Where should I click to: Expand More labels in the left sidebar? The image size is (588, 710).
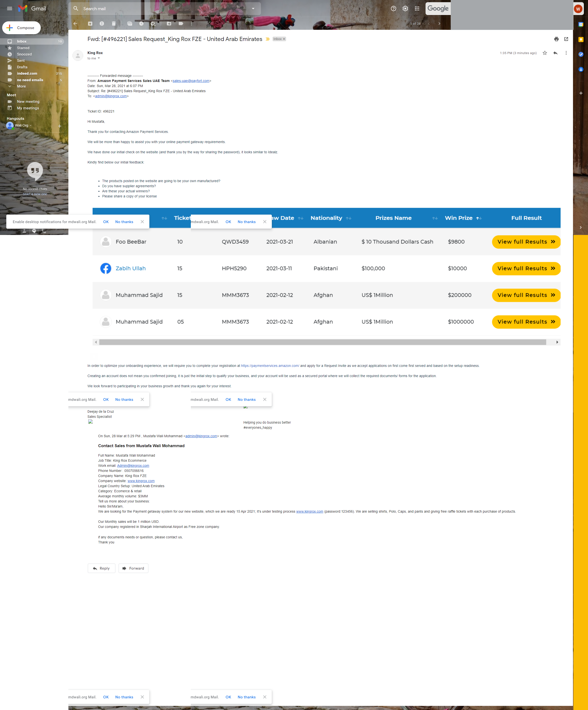pos(21,86)
